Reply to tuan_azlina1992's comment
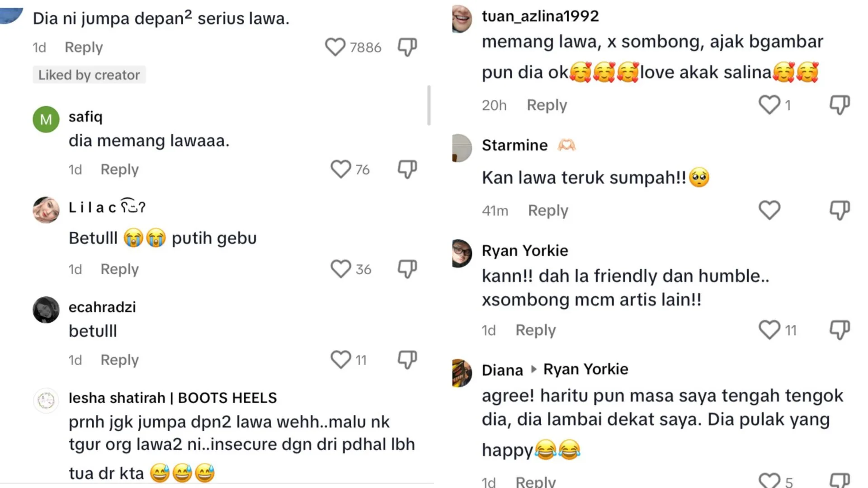The image size is (868, 488). point(547,105)
